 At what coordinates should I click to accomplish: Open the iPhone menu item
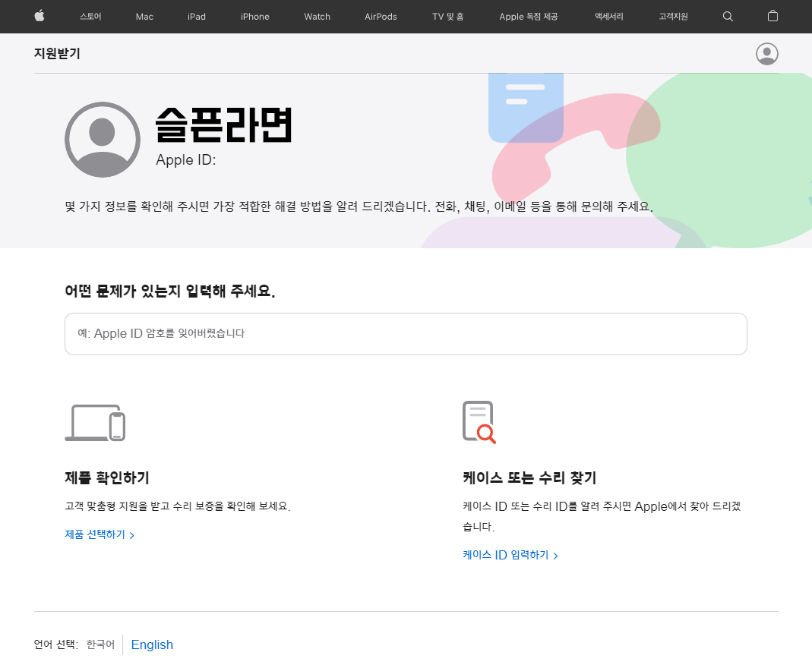[x=254, y=17]
